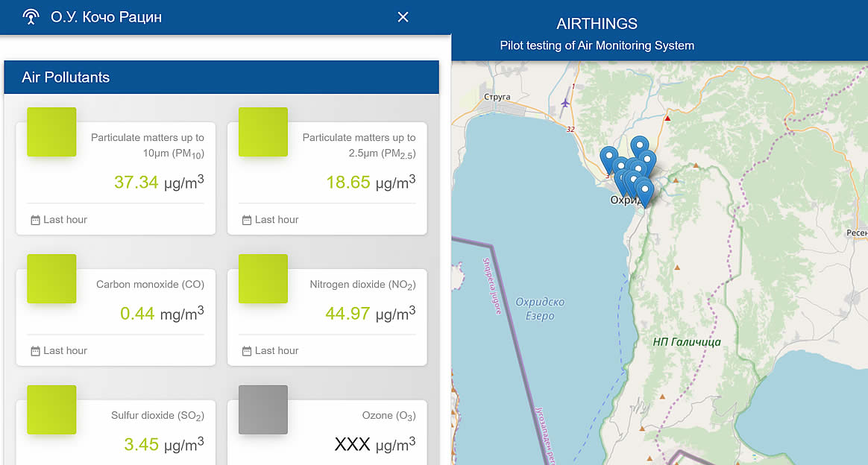868x465 pixels.
Task: Click the road number 32 label on the map
Action: coord(570,130)
